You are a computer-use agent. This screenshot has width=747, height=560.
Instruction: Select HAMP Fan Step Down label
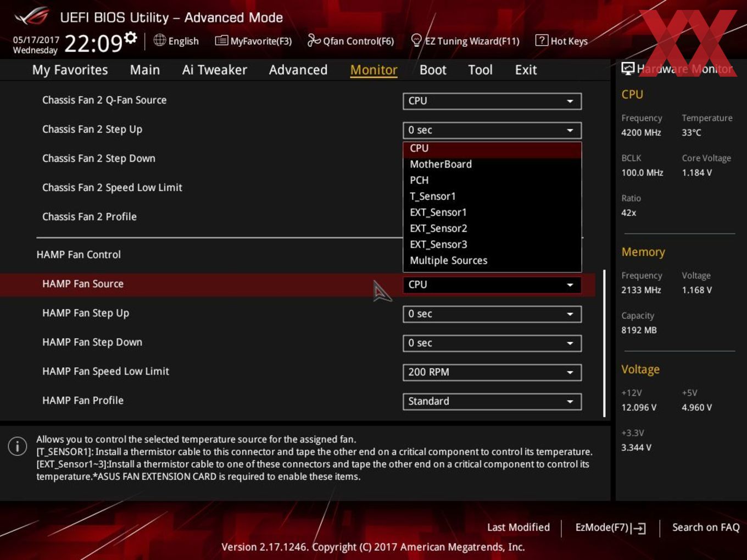[x=92, y=342]
